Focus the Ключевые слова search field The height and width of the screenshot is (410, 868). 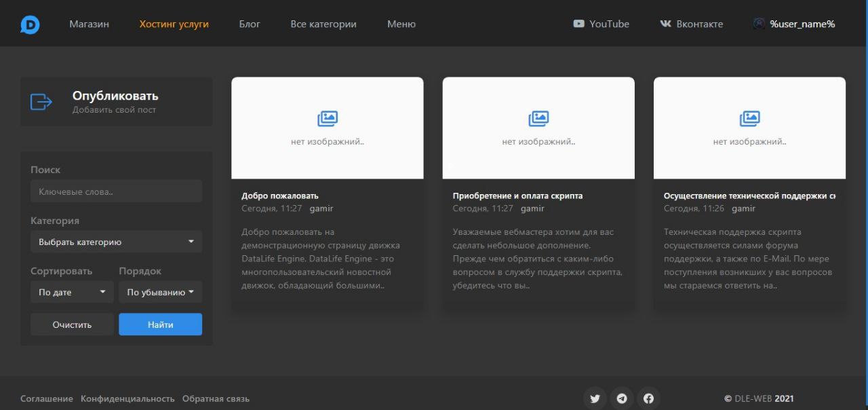[x=116, y=191]
